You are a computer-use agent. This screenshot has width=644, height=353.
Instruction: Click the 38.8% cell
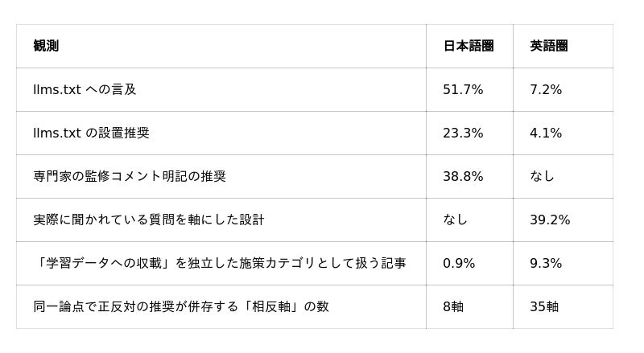463,177
